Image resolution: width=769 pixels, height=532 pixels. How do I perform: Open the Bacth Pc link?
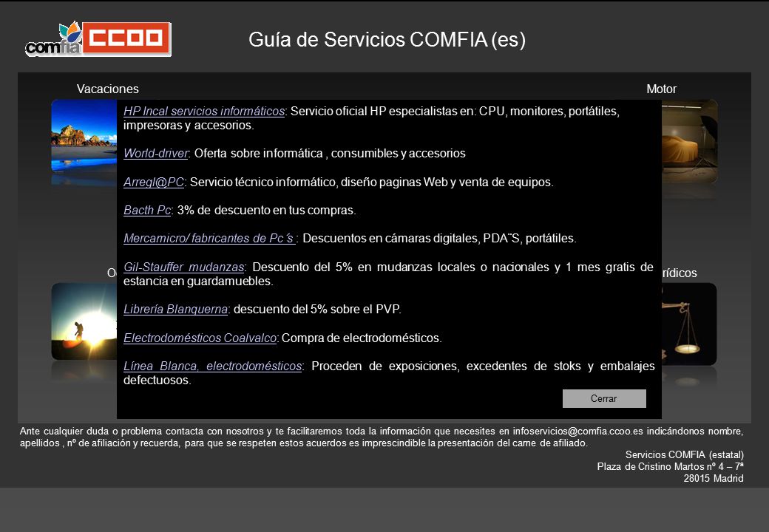click(x=147, y=210)
